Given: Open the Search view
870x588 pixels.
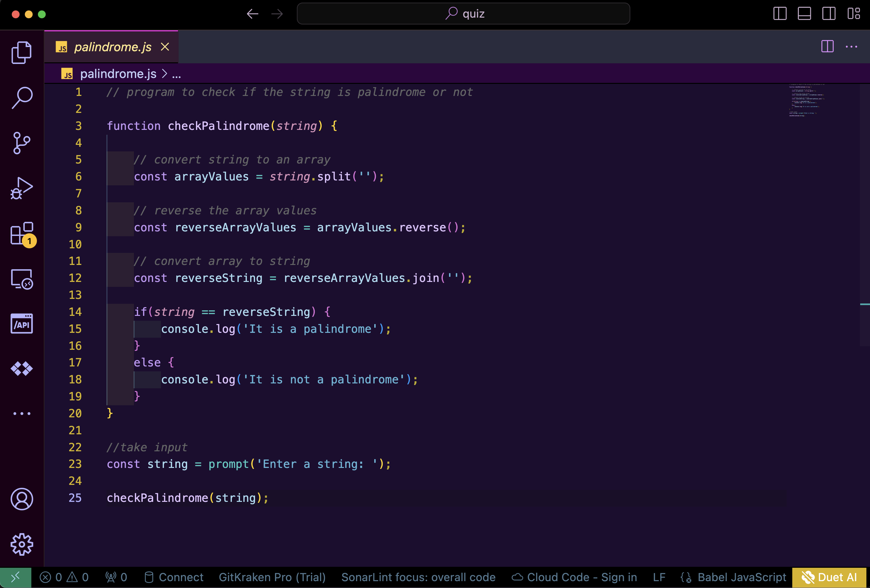Looking at the screenshot, I should pyautogui.click(x=22, y=98).
